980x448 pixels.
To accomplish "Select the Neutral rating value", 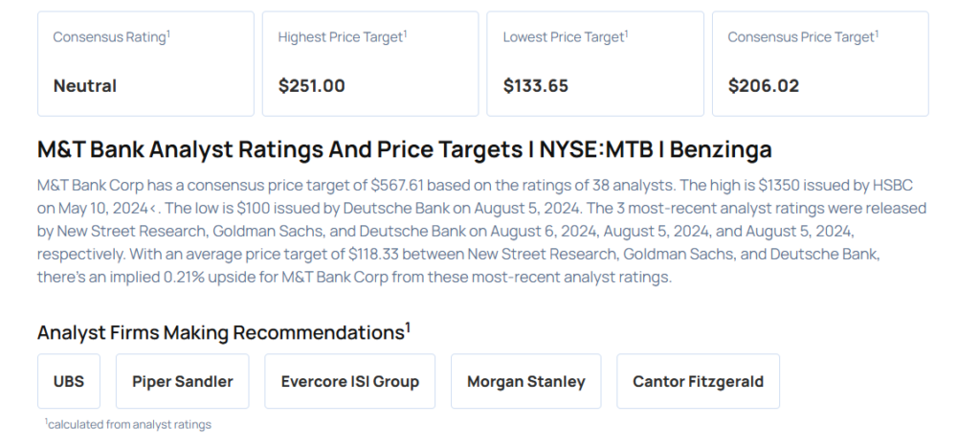I will tap(85, 86).
